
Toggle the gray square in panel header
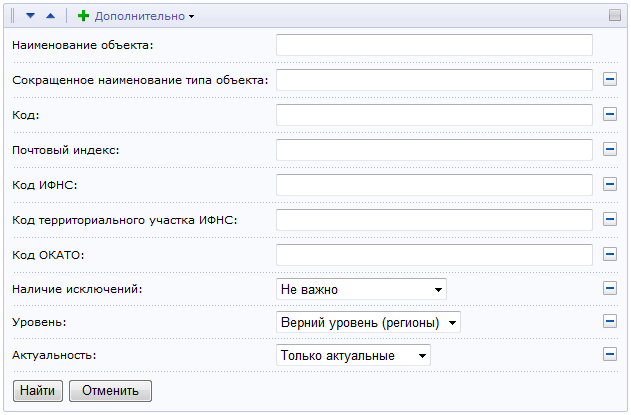coord(615,15)
